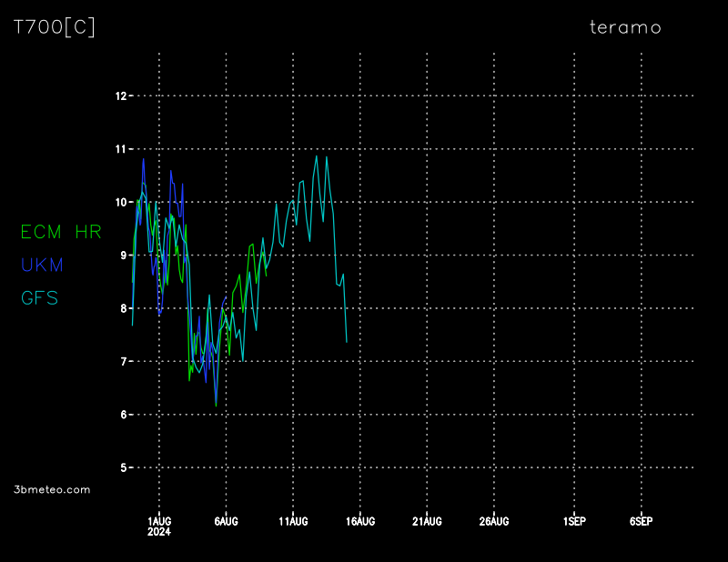The height and width of the screenshot is (562, 728).
Task: Click the 1SEP date marker
Action: click(574, 521)
